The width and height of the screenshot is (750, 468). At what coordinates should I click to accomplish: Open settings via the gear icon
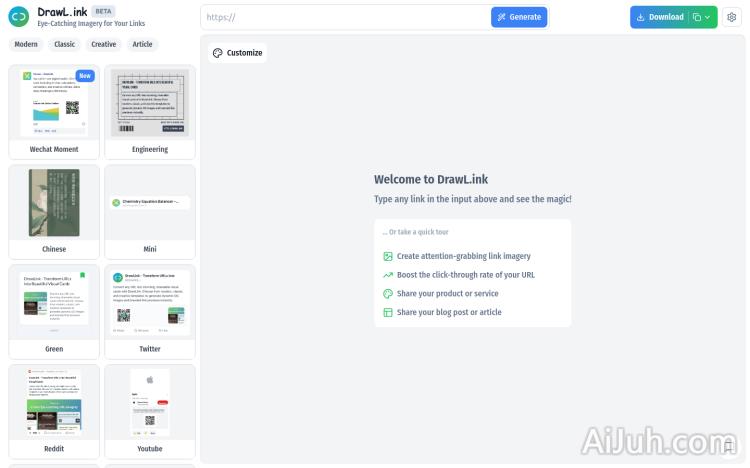(731, 17)
